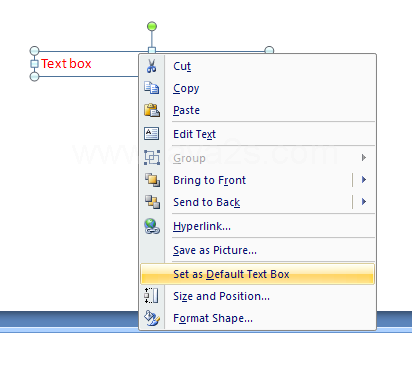Click the Edit Text icon
The image size is (412, 365).
(x=152, y=134)
